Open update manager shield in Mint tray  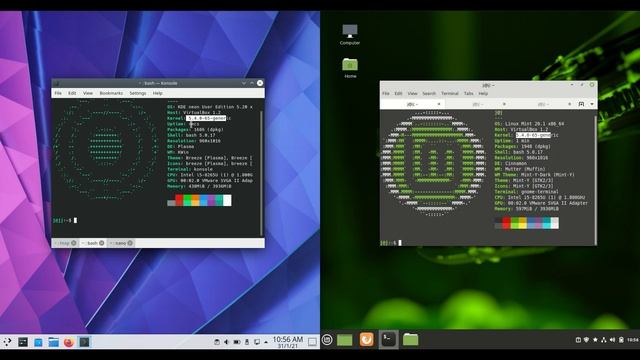coord(587,340)
